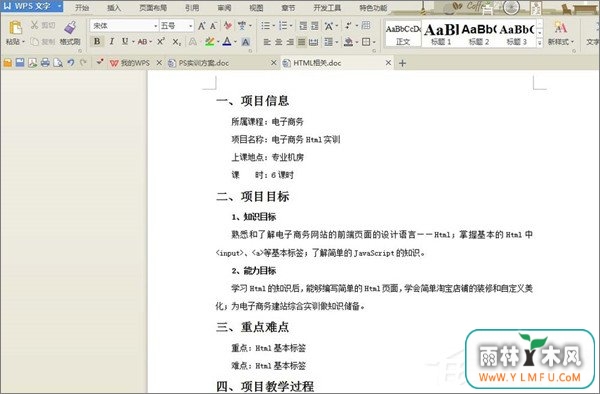The width and height of the screenshot is (600, 394).
Task: Add new document tab with plus
Action: click(x=402, y=63)
